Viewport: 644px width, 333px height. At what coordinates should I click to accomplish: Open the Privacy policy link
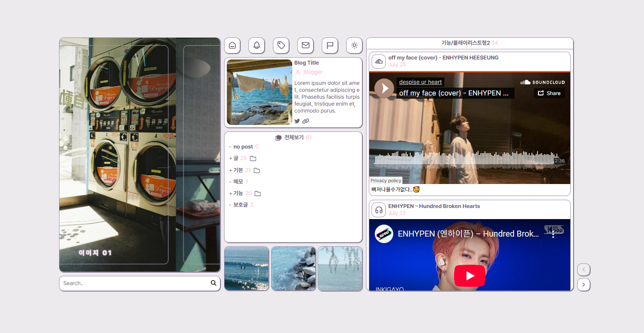pos(386,181)
